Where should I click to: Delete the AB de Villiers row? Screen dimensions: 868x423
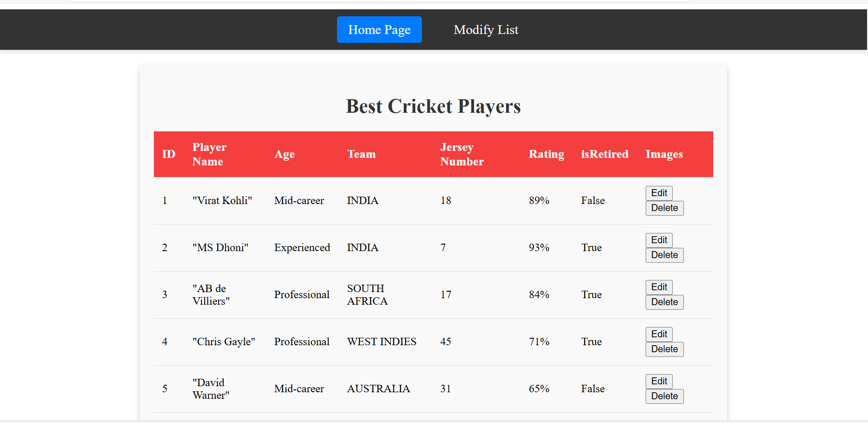tap(664, 302)
